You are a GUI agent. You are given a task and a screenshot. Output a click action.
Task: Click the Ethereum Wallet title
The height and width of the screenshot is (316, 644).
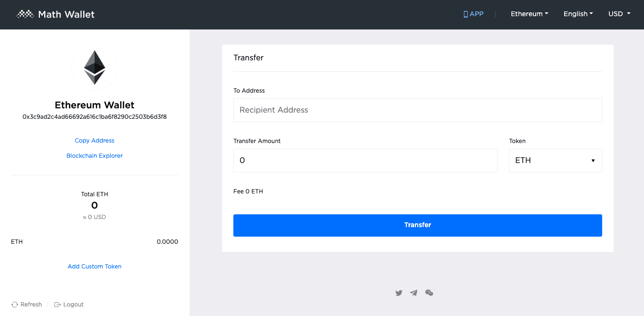95,105
